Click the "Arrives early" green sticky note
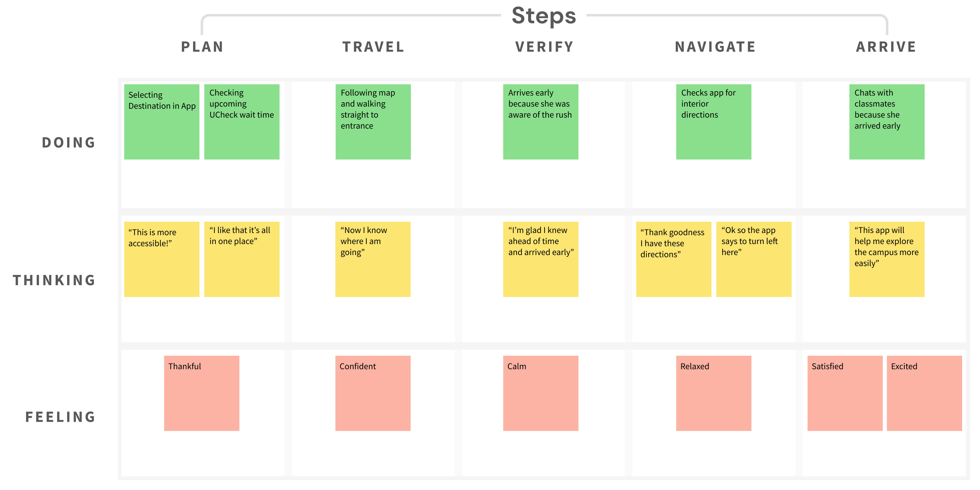 tap(541, 122)
